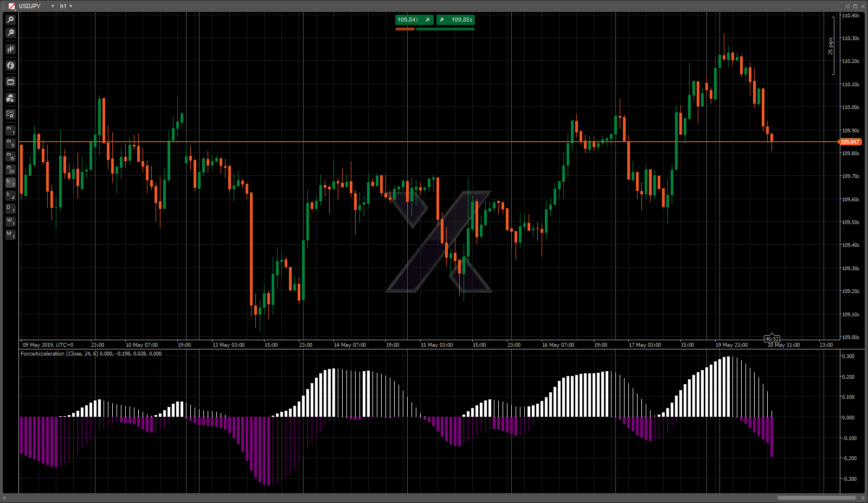The width and height of the screenshot is (868, 503).
Task: Select the W1 weekly timeframe
Action: 10,221
